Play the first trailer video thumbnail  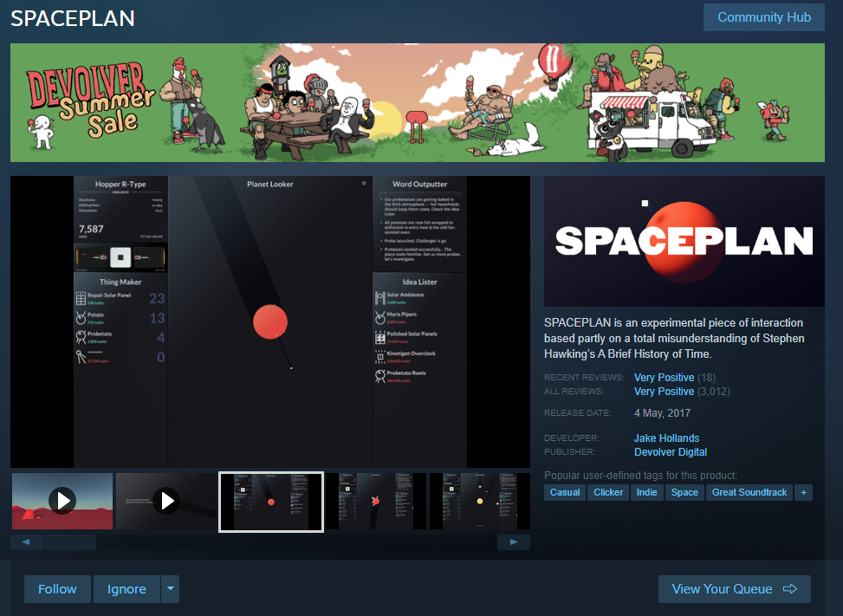pos(62,501)
